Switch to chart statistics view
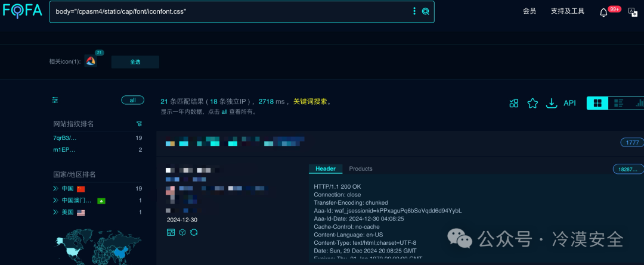 (x=639, y=104)
